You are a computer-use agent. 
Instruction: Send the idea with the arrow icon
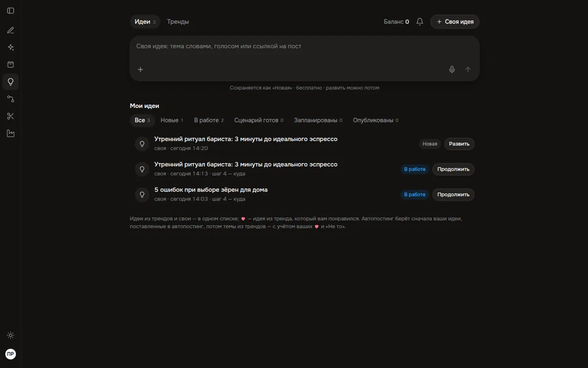click(x=467, y=70)
